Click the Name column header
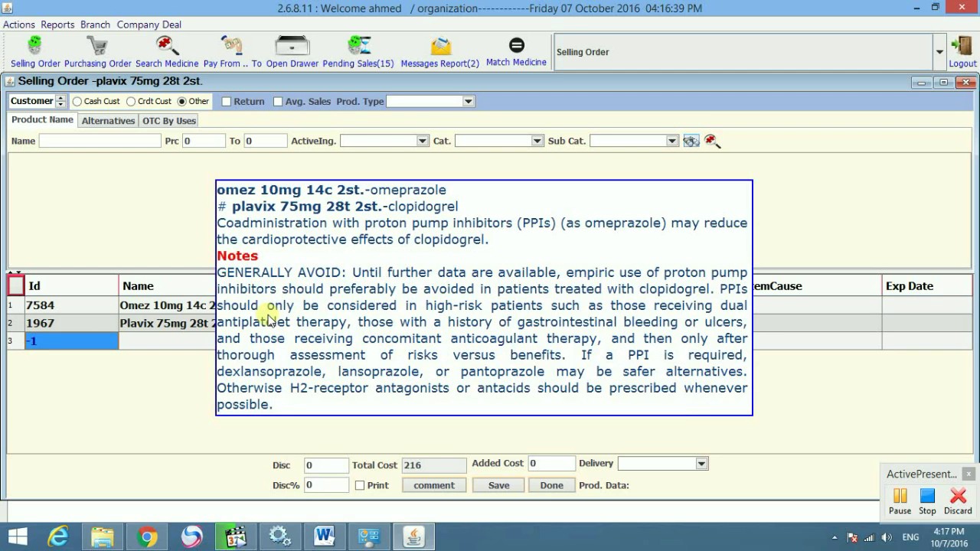This screenshot has height=551, width=980. [167, 285]
